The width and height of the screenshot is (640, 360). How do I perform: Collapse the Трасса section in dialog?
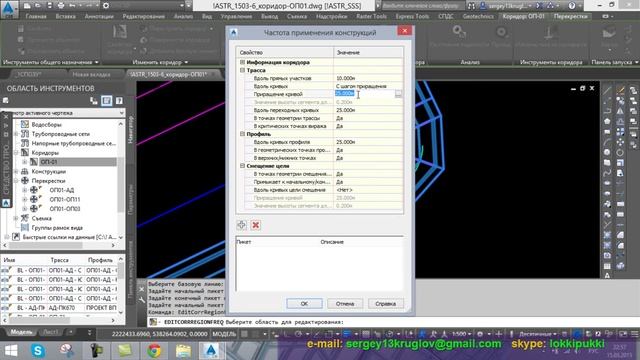point(242,70)
